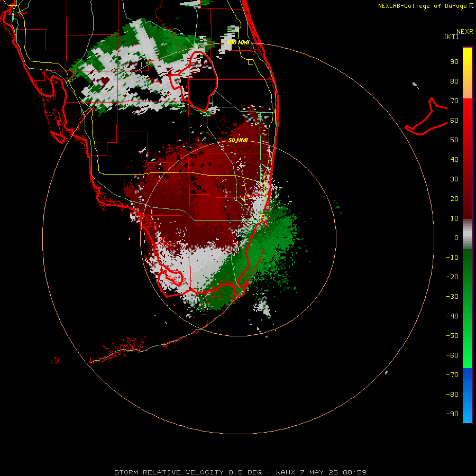Click the blue bottom segment of color bar
Screen dimensions: 476x476
pos(467,396)
